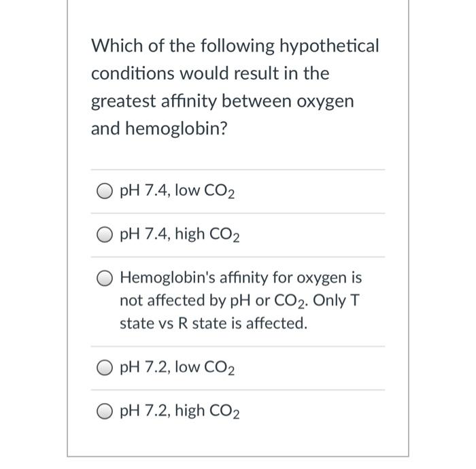Click the "pH 7.2, low CO2" answer label
Image resolution: width=476 pixels, height=469 pixels.
(177, 368)
